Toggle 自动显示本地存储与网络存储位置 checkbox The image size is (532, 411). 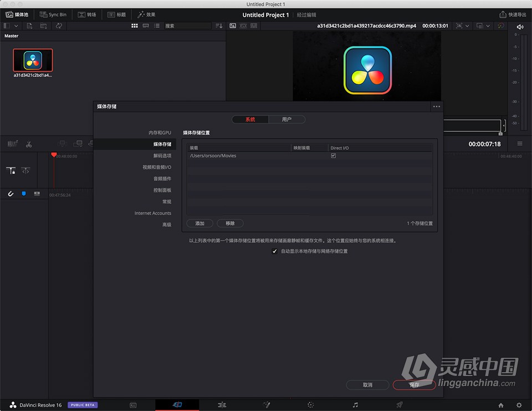click(x=275, y=251)
